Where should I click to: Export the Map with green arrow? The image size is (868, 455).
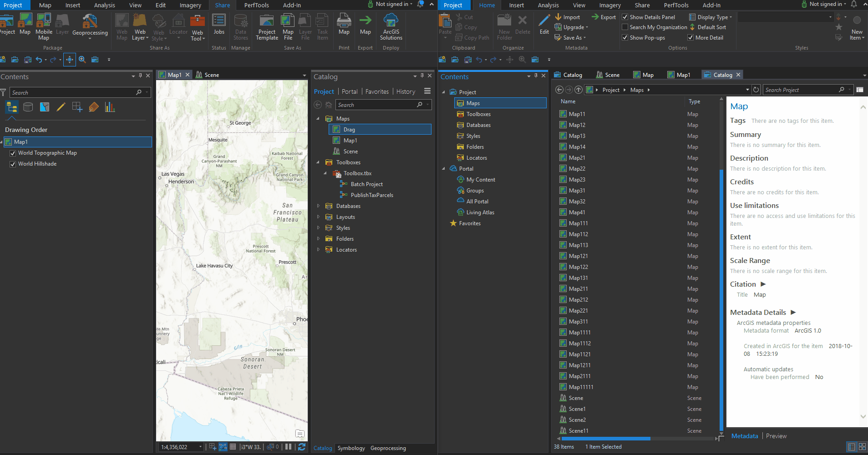[365, 24]
